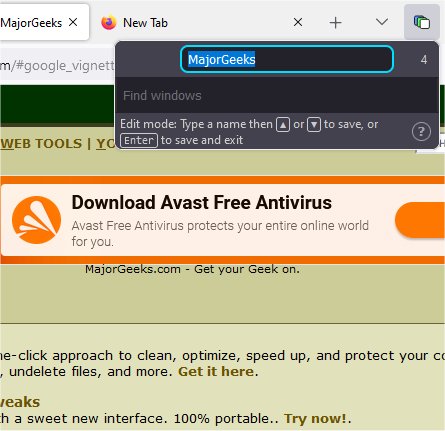Click the Avast orange logo icon

click(x=36, y=220)
